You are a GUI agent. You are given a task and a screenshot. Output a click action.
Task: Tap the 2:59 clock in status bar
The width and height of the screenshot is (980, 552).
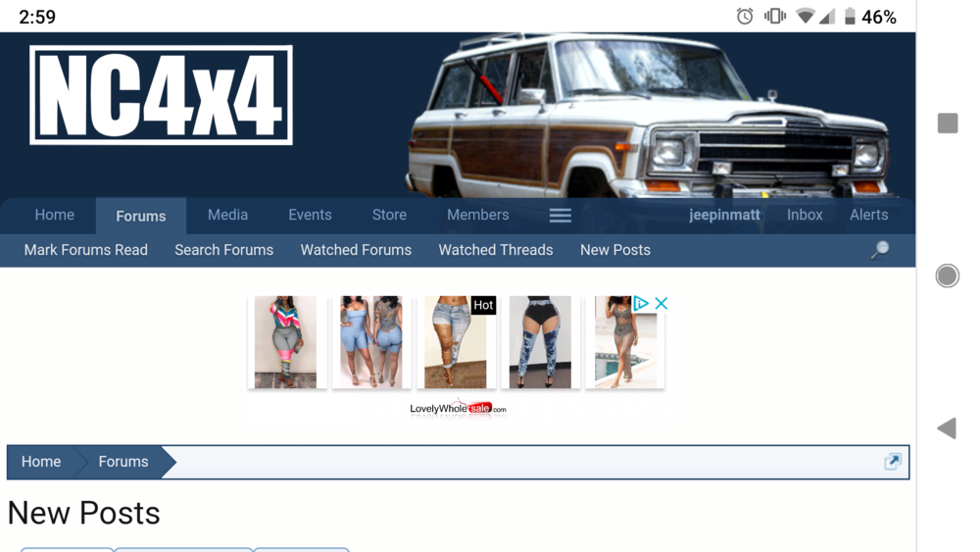[x=37, y=17]
